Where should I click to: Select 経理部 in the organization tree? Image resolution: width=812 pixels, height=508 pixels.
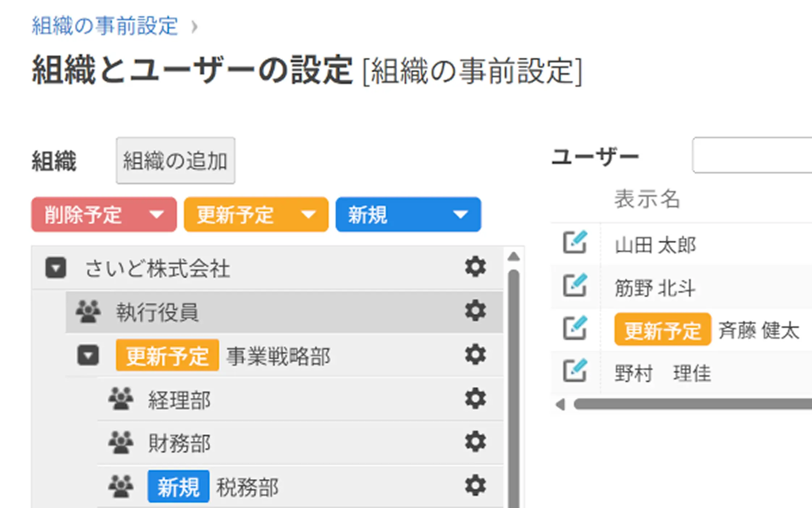tap(179, 400)
